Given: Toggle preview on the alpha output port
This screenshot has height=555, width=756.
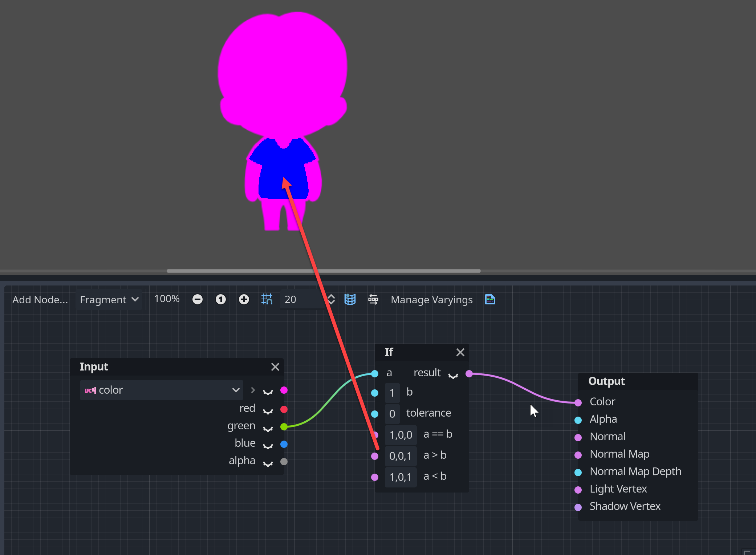Looking at the screenshot, I should (268, 462).
